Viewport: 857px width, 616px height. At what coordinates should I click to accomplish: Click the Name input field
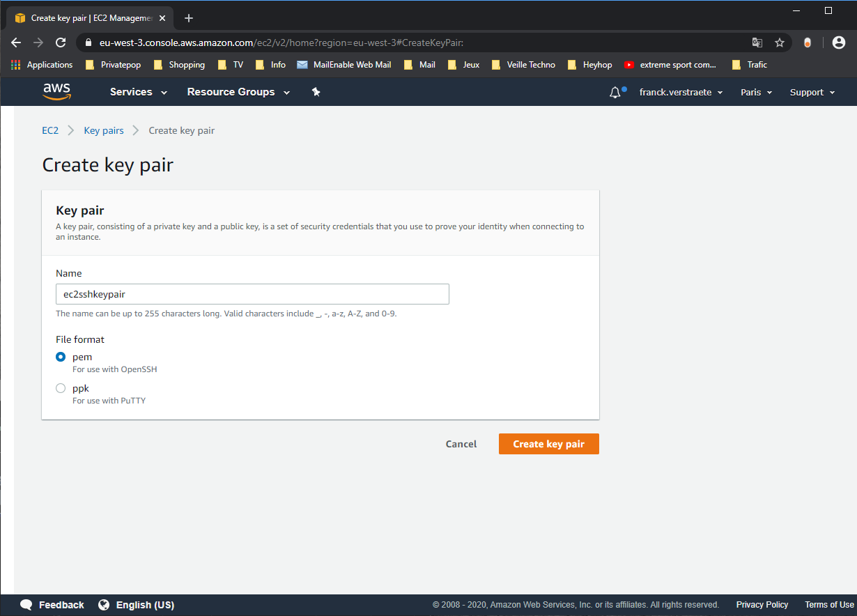point(252,294)
